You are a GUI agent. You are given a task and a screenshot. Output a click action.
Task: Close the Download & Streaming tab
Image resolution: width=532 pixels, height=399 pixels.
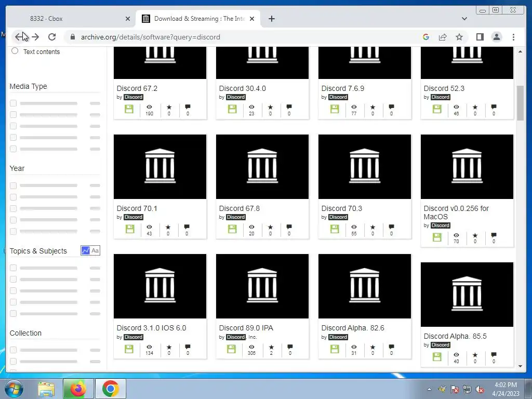pyautogui.click(x=252, y=19)
